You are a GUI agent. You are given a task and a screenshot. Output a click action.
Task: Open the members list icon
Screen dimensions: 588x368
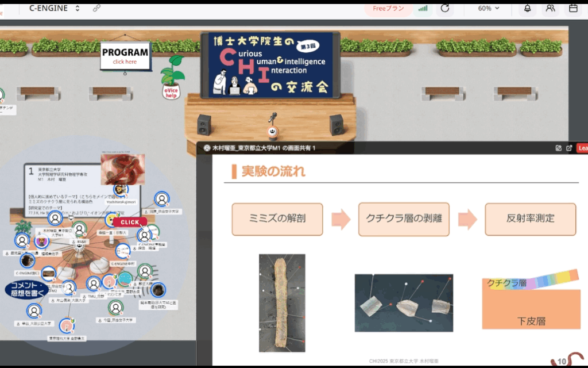tap(550, 8)
